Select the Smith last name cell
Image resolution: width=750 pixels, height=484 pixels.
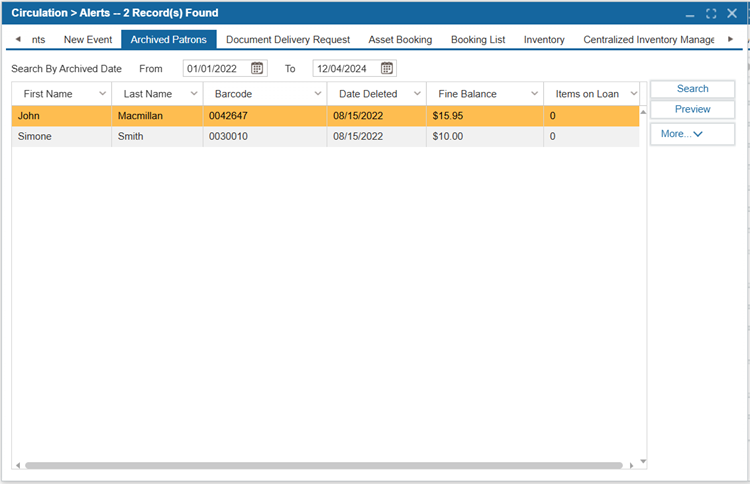pyautogui.click(x=157, y=136)
